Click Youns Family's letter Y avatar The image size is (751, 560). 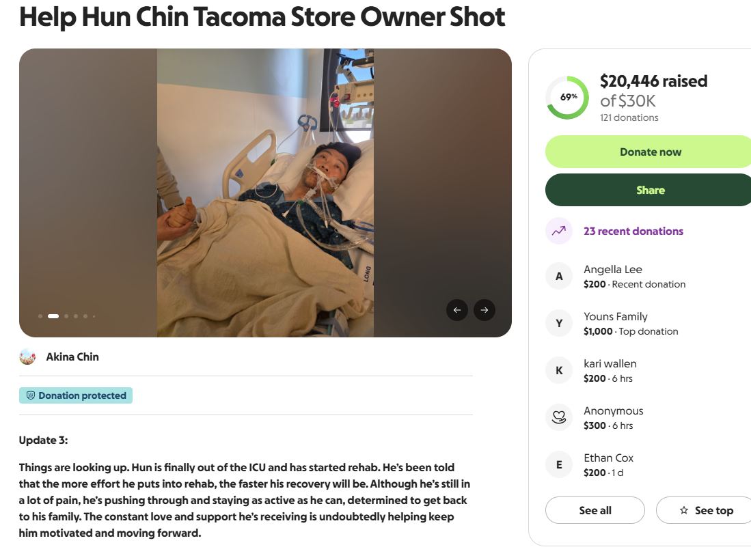pos(559,323)
